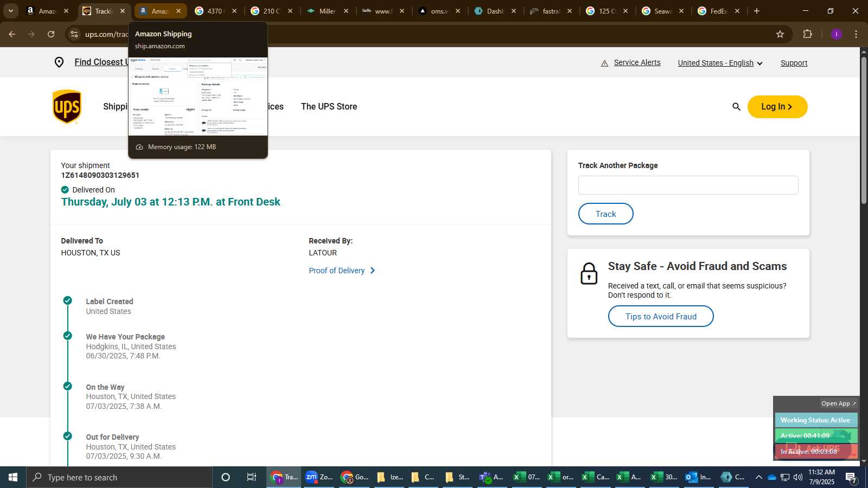This screenshot has height=488, width=868.
Task: Open Task View on the taskbar
Action: pyautogui.click(x=252, y=477)
